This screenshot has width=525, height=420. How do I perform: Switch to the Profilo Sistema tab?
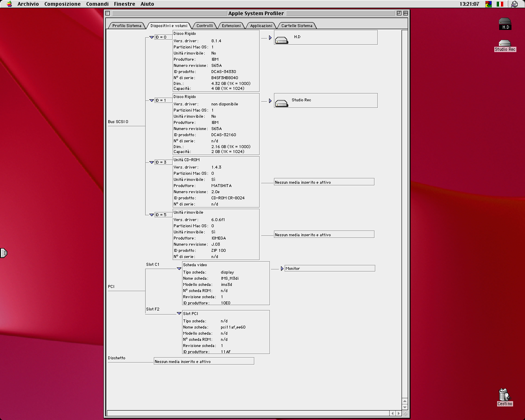127,25
